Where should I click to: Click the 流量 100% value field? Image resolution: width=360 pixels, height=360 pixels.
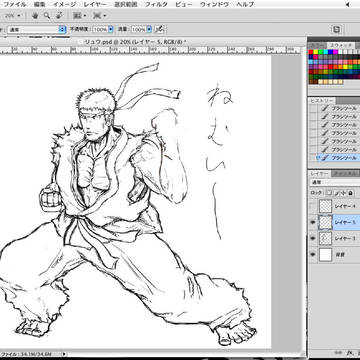138,29
